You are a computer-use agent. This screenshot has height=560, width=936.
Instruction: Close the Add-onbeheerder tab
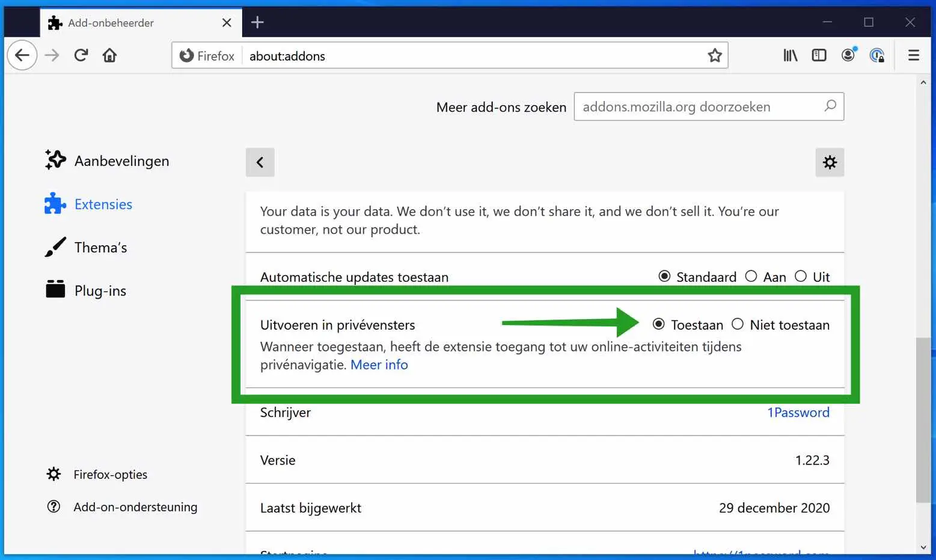pyautogui.click(x=227, y=23)
